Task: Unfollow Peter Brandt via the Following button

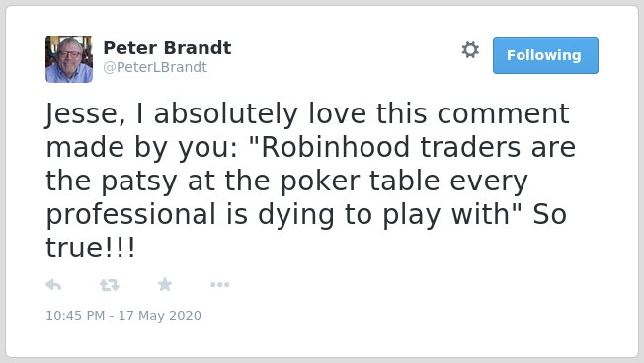Action: (545, 56)
